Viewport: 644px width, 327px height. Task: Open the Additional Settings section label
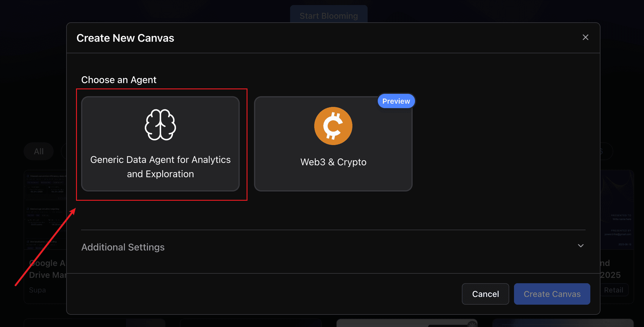[x=123, y=247]
